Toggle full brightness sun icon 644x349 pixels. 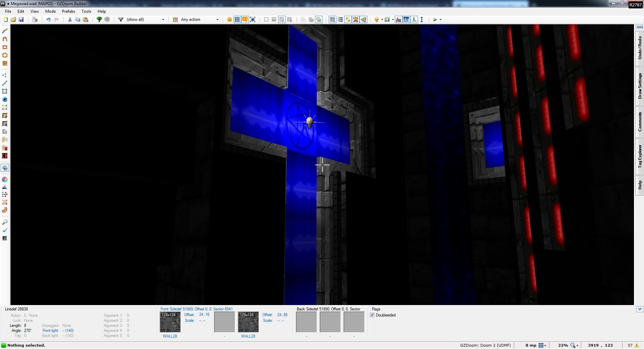[229, 19]
